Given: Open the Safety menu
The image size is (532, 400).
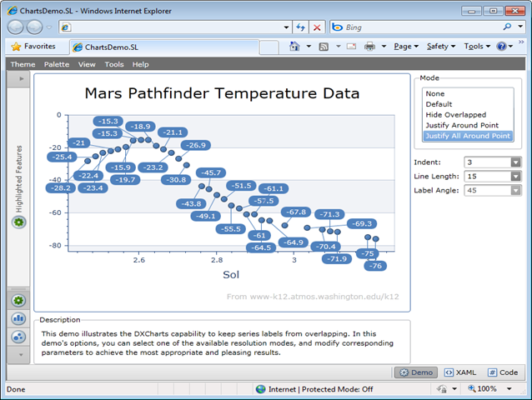Looking at the screenshot, I should [441, 47].
